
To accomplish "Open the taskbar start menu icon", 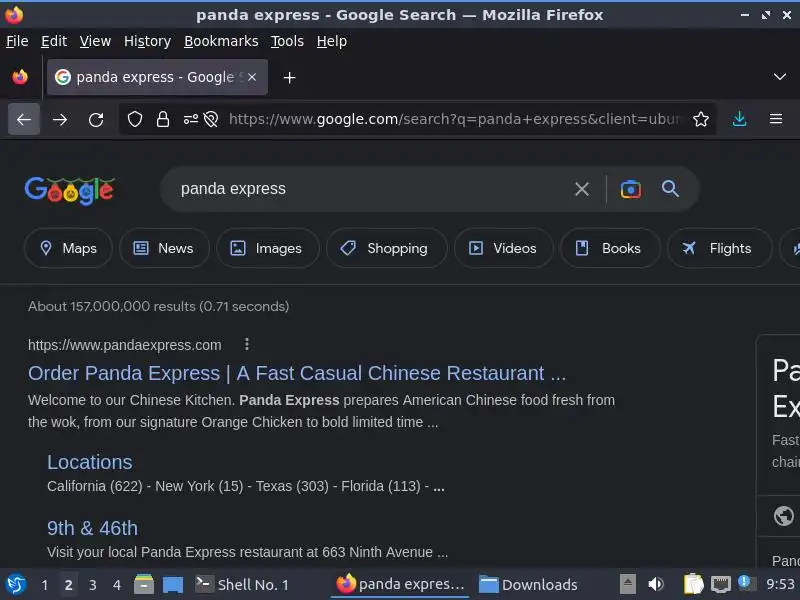I will pyautogui.click(x=15, y=584).
